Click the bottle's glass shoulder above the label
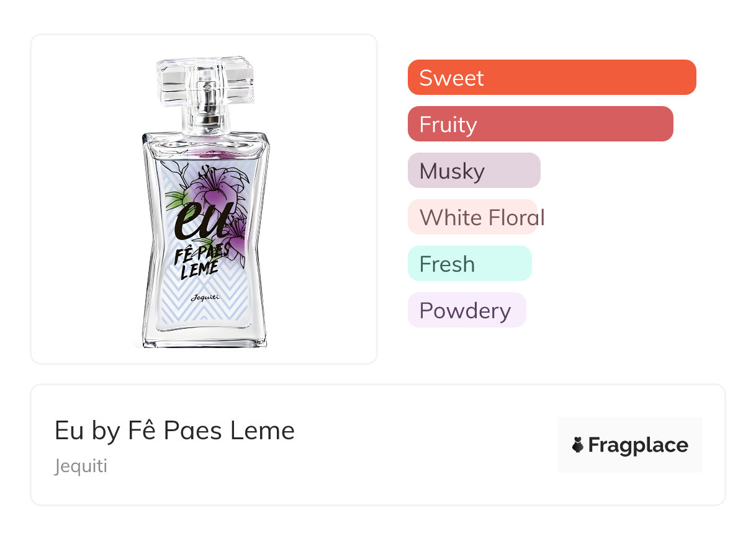 [x=205, y=141]
